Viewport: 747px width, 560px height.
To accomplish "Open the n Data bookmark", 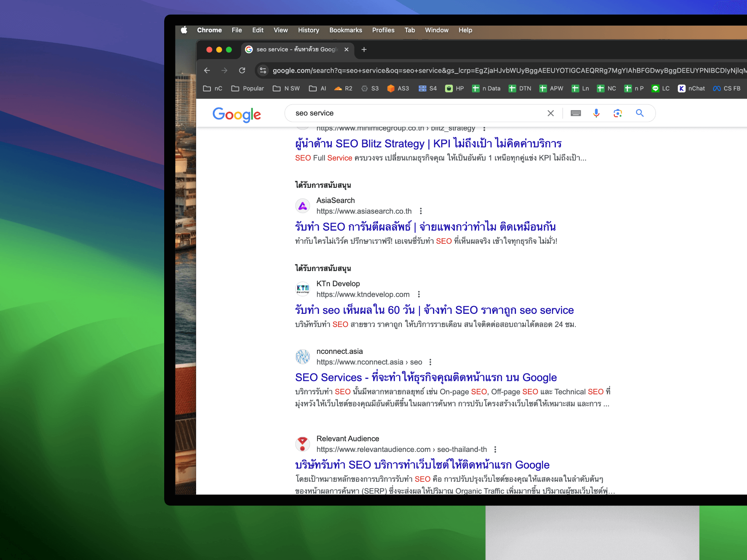I will tap(486, 89).
